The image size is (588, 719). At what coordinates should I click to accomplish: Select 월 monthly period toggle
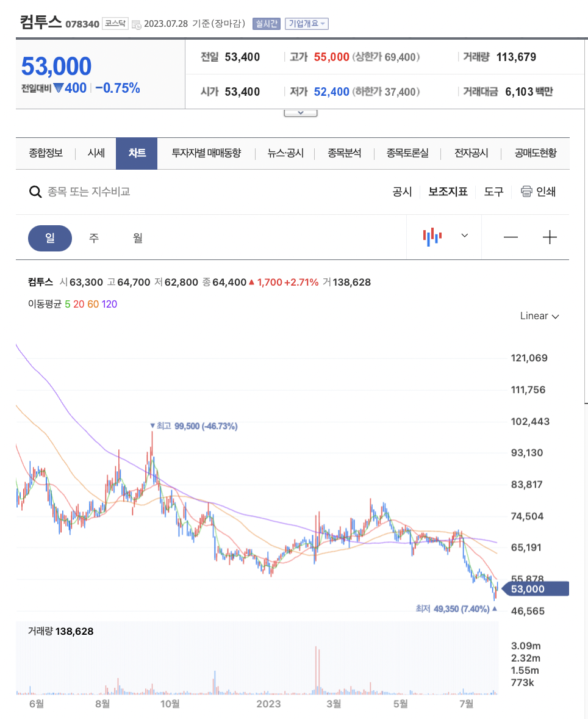(137, 238)
